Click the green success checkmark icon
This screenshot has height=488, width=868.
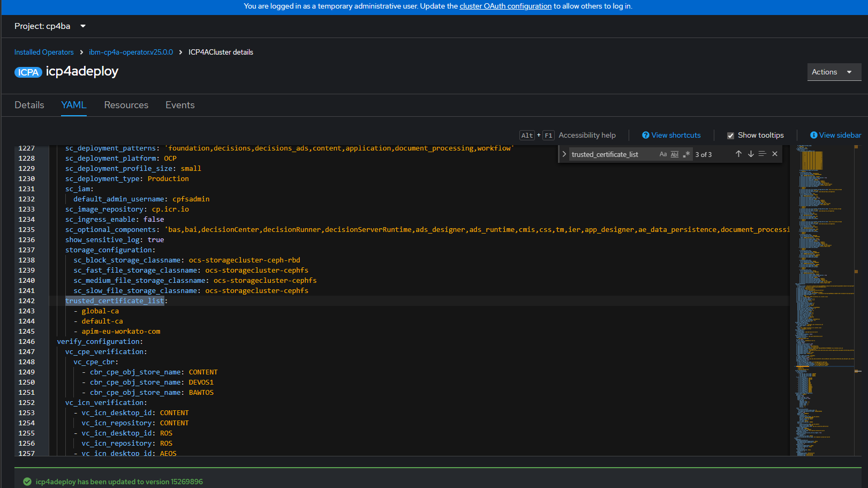(x=27, y=482)
